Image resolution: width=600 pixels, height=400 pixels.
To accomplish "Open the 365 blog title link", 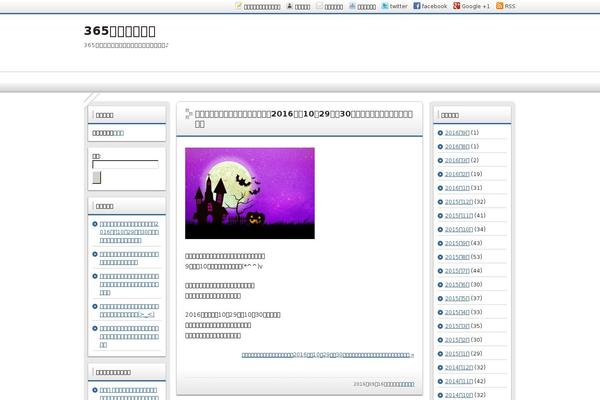I will click(120, 31).
